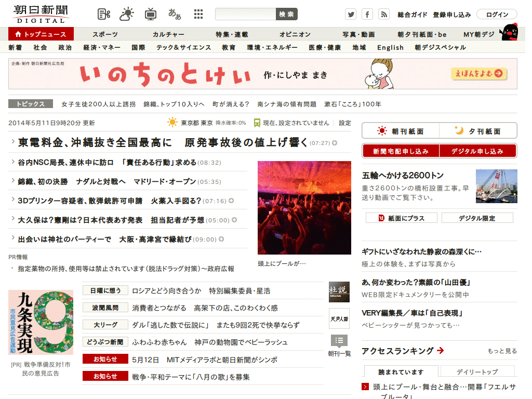Click the article clipping icon next to the logo
The image size is (532, 399).
pos(103,13)
